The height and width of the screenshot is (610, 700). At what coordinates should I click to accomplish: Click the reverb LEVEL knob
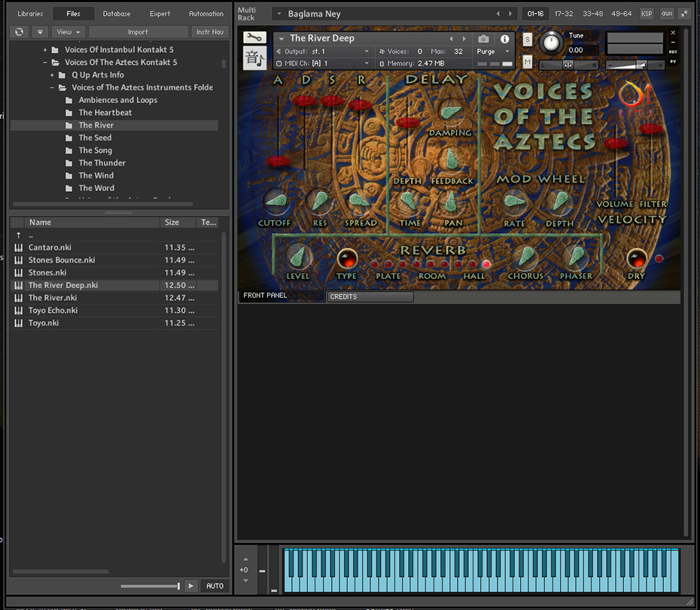297,256
